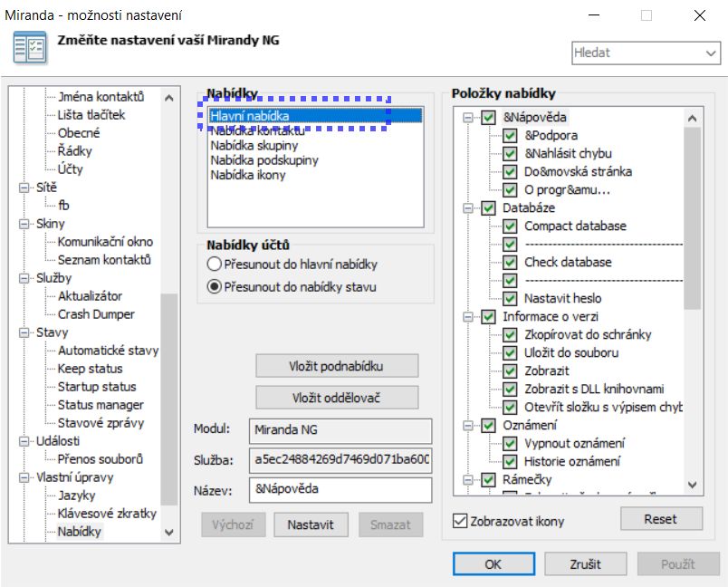This screenshot has height=587, width=728.
Task: Click the Reset button
Action: click(x=661, y=519)
